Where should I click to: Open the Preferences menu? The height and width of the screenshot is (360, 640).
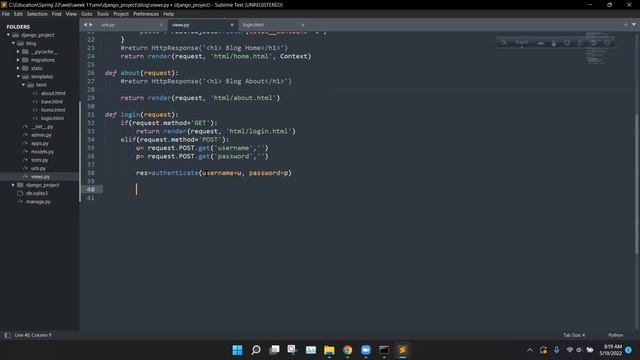point(146,14)
